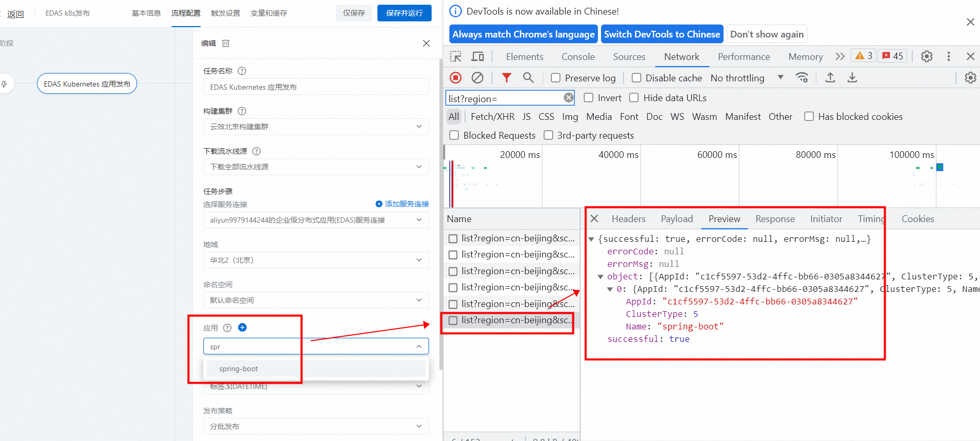This screenshot has width=980, height=441.
Task: Collapse the root successful response object
Action: (592, 239)
